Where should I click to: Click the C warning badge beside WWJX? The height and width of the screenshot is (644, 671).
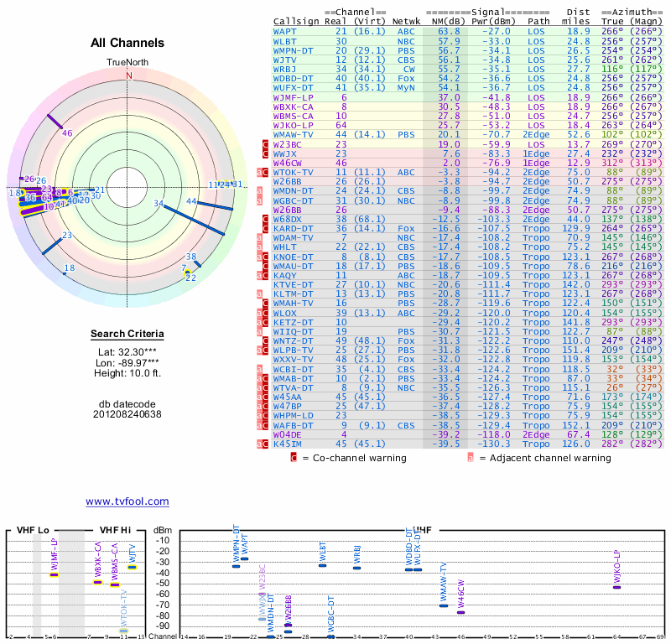265,154
